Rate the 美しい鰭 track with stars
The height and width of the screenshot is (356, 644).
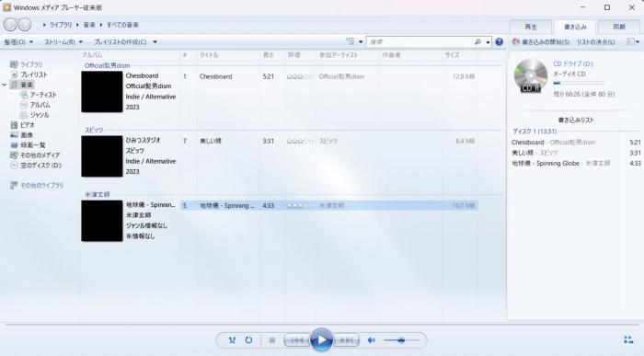300,141
